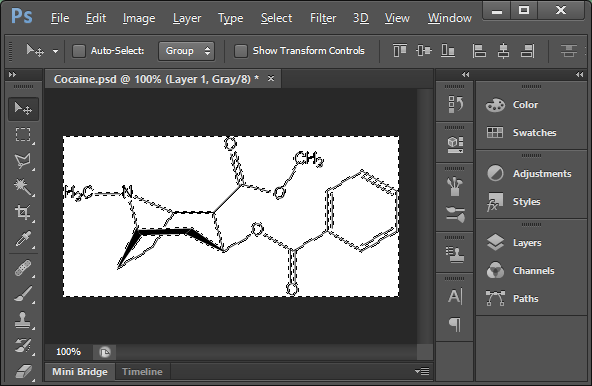
Task: Close the Cocaine.psd document tab
Action: [271, 79]
